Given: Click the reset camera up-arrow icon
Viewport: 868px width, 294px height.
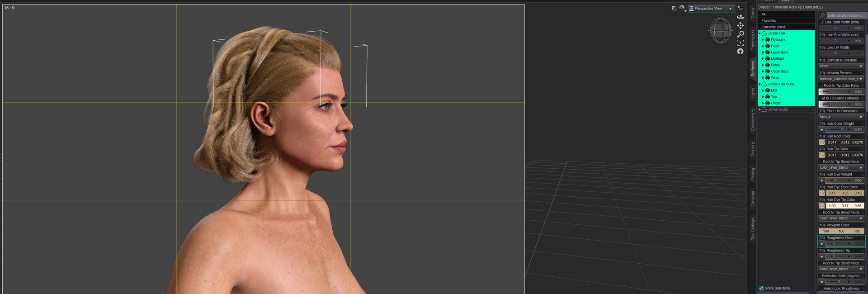Looking at the screenshot, I should 740,51.
